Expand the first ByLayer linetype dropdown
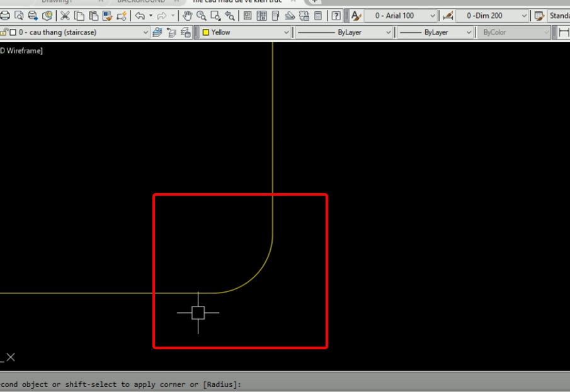The width and height of the screenshot is (570, 392). point(388,32)
